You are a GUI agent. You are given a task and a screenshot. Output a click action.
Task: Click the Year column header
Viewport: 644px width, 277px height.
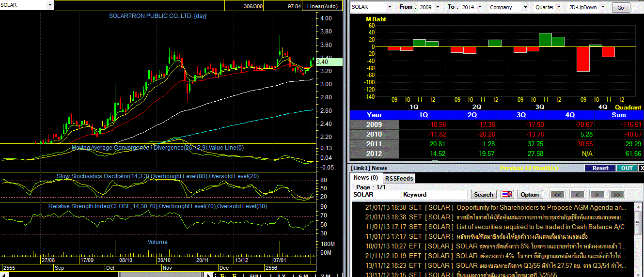coord(374,115)
